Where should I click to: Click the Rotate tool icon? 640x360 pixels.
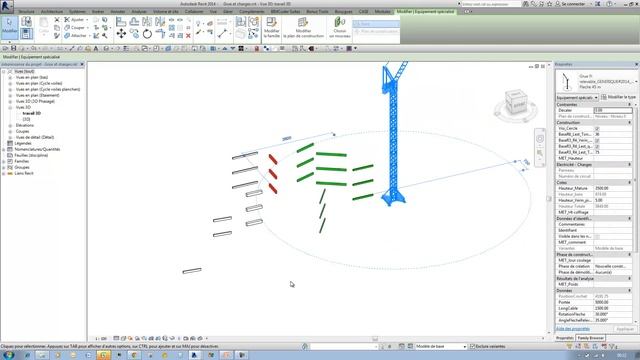[147, 34]
